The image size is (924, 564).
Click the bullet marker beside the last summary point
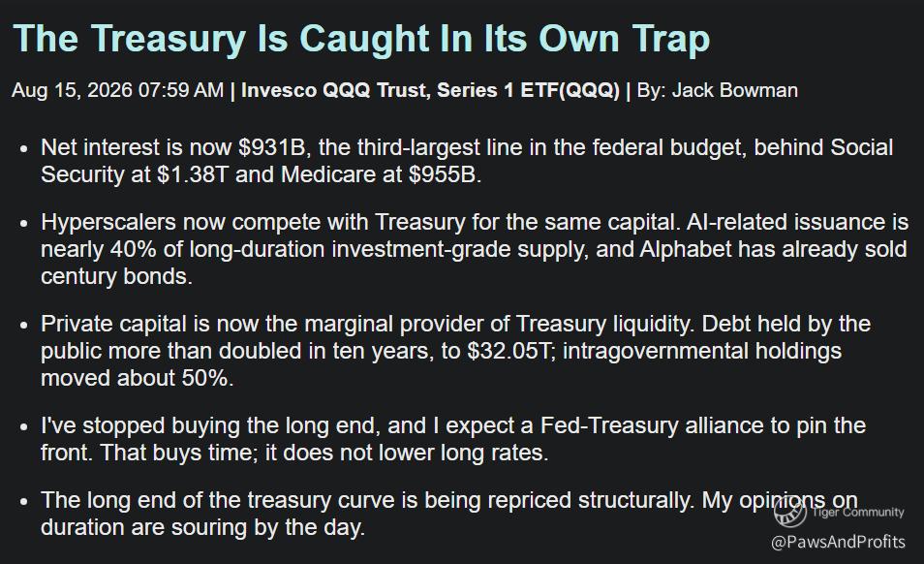pos(23,502)
